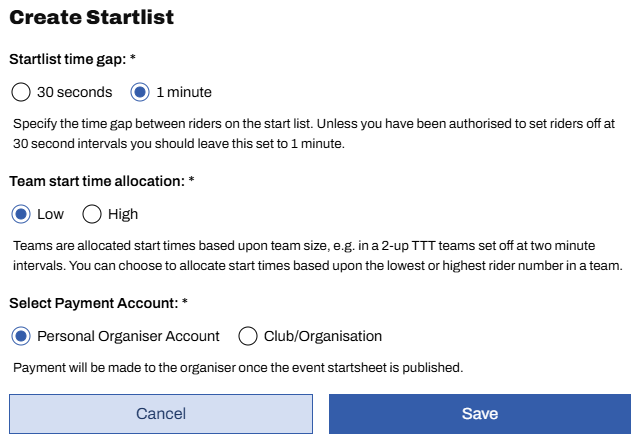The width and height of the screenshot is (638, 442).
Task: Click the "High" option label text
Action: click(123, 214)
